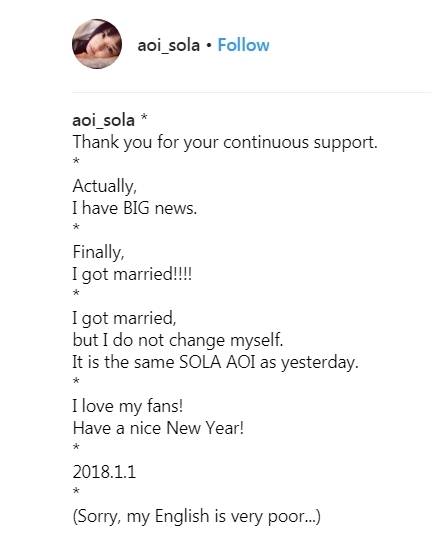Click the 'same SOLA AOI as yesterday' line
Image resolution: width=438 pixels, height=534 pixels.
tap(216, 362)
